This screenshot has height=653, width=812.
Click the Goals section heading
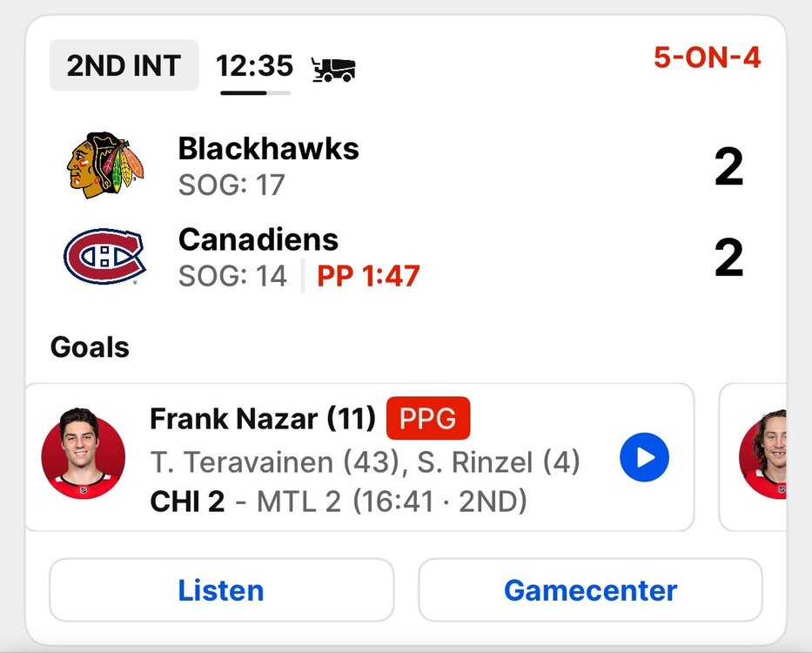tap(90, 347)
